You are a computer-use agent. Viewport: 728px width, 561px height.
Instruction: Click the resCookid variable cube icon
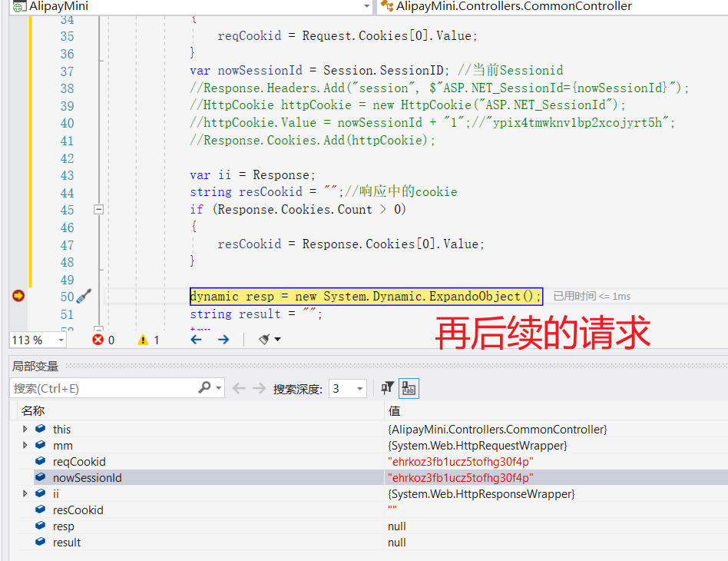point(41,509)
